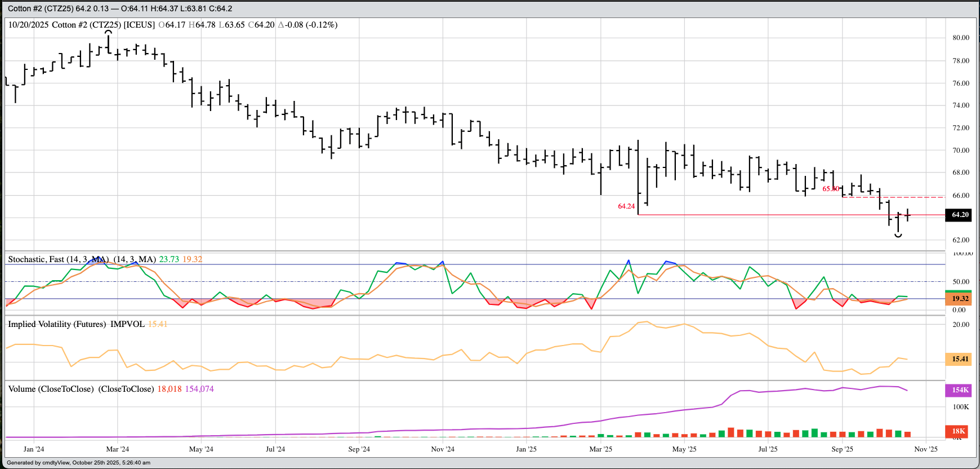Click the red 64.24 support level label
The height and width of the screenshot is (469, 980).
[626, 206]
